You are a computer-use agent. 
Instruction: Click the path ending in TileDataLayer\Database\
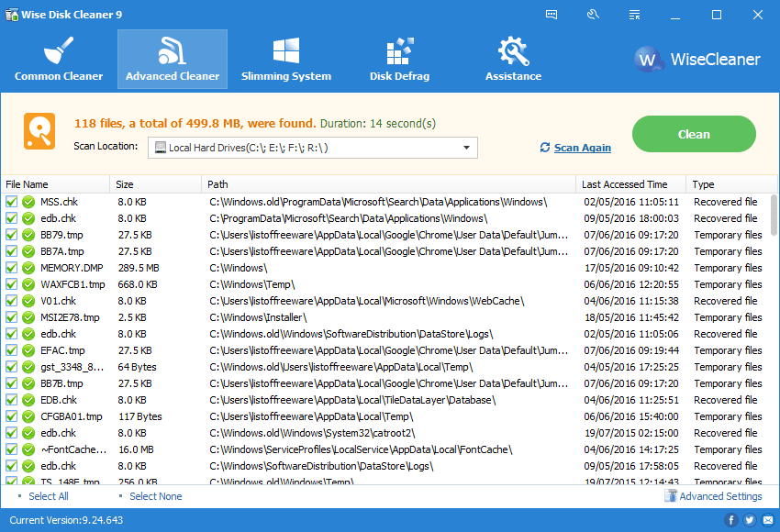click(x=352, y=400)
